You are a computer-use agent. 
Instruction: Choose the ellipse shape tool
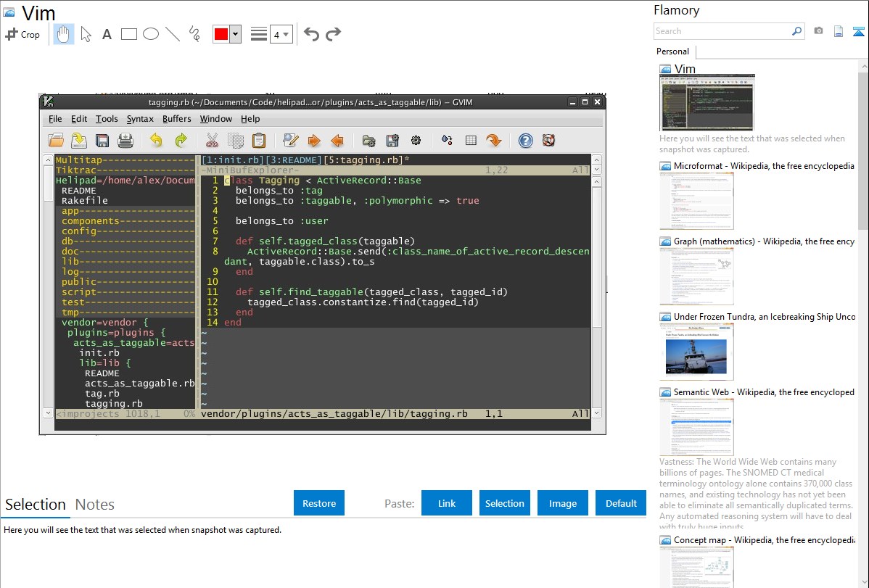coord(151,34)
